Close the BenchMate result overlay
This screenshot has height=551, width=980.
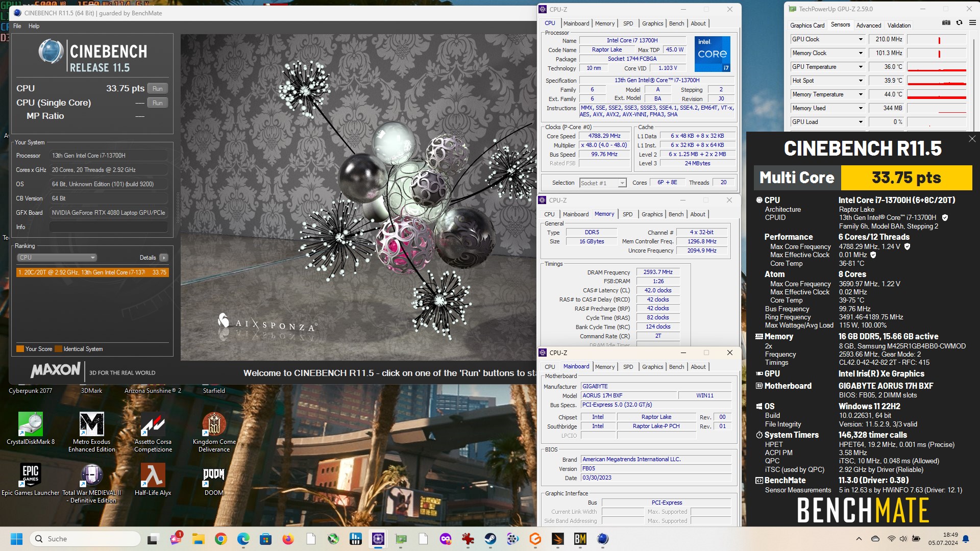[x=972, y=139]
